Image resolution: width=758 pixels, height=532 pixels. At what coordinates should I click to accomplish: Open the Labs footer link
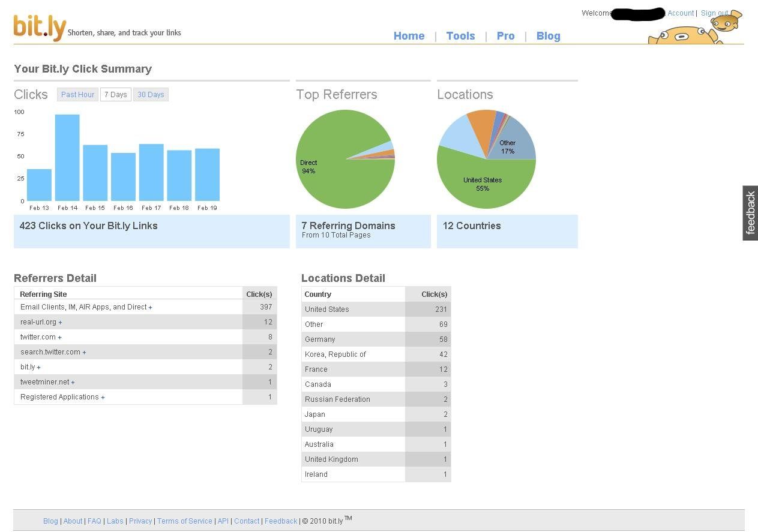[115, 521]
